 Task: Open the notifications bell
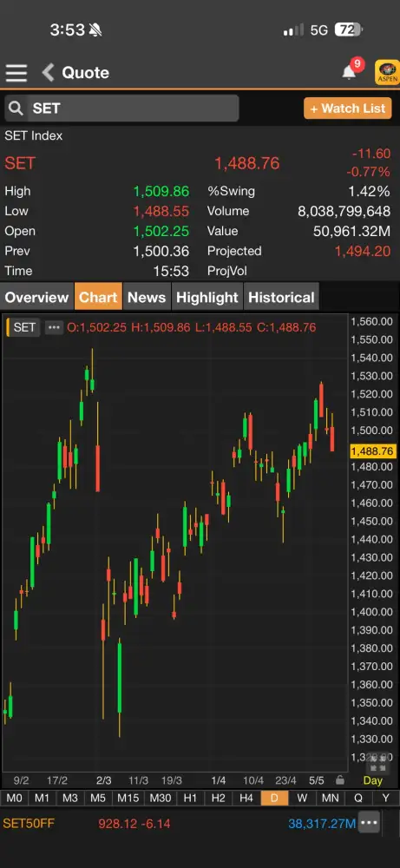pos(349,72)
